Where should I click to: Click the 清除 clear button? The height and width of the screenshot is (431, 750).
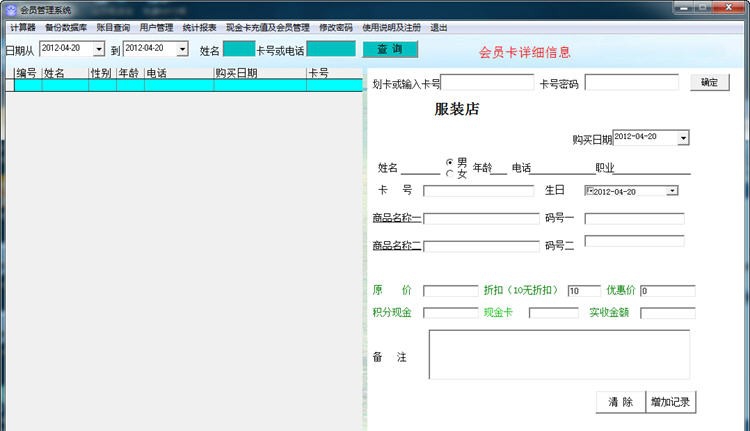(x=620, y=402)
